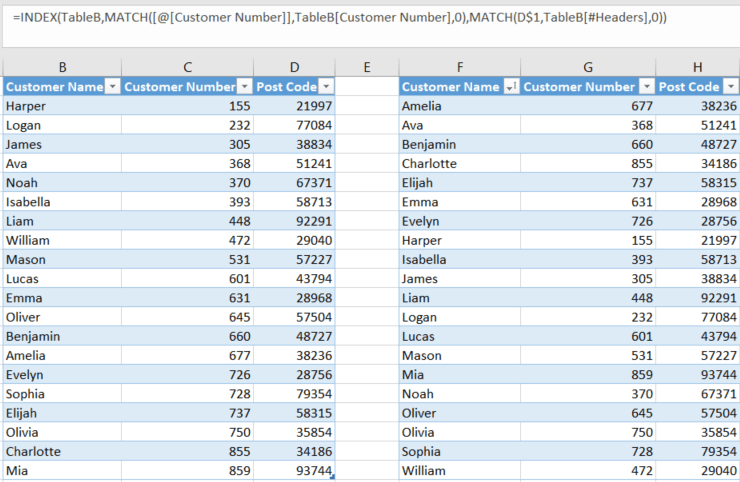Select cell Harper in column B
This screenshot has height=482, width=740.
click(62, 106)
